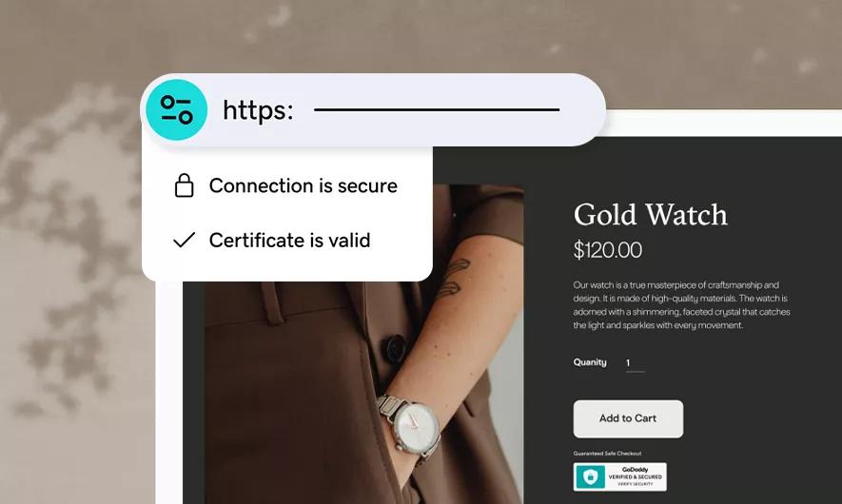Click the shield lock icon in GoDaddy badge
This screenshot has width=842, height=504.
coord(590,476)
